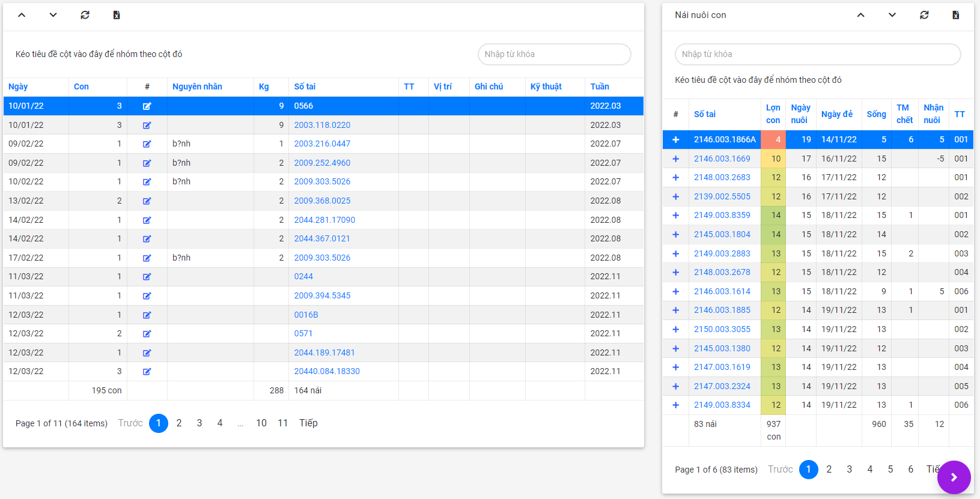Expand details for sow 2146.003.1885
The height and width of the screenshot is (499, 980).
pos(676,310)
